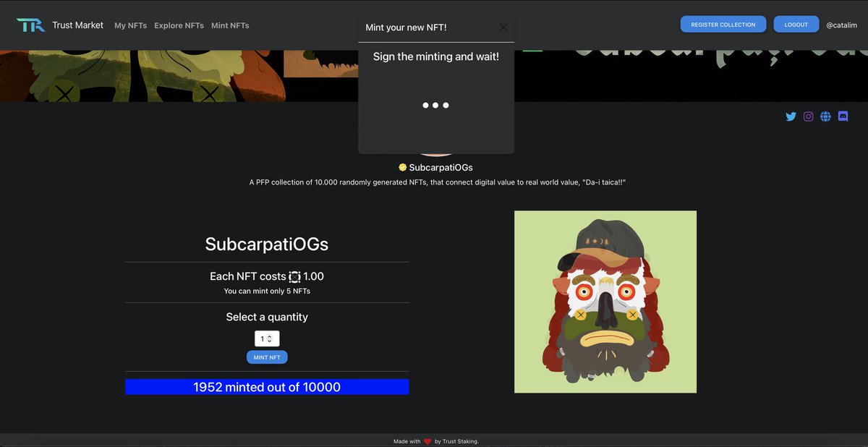Click the Trust Market brand text
Screen dimensions: 868x447
coord(77,25)
